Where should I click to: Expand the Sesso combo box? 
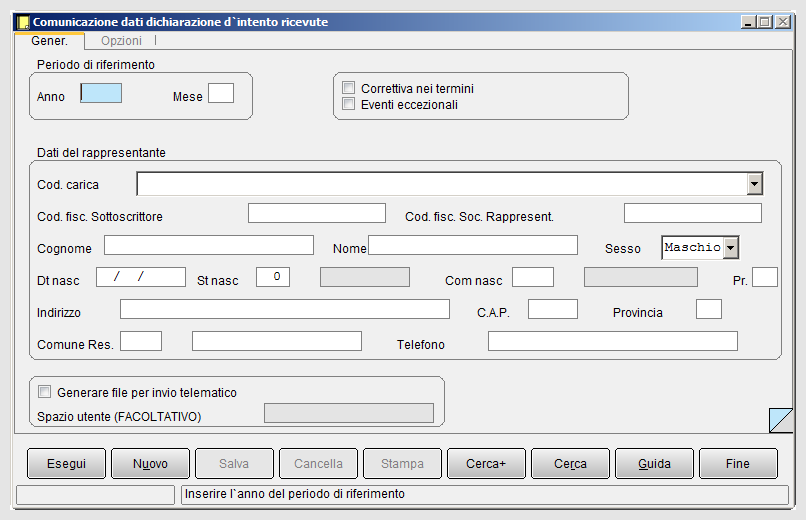730,248
